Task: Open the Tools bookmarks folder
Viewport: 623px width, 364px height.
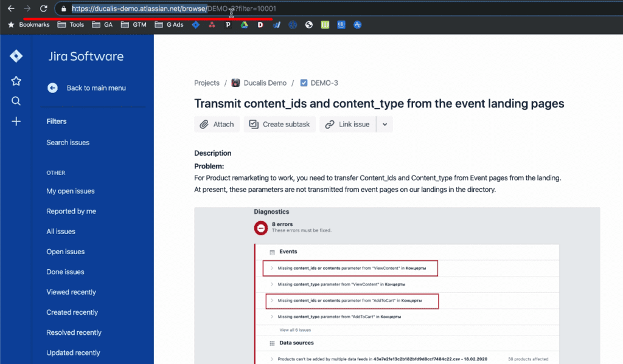Action: pos(71,25)
